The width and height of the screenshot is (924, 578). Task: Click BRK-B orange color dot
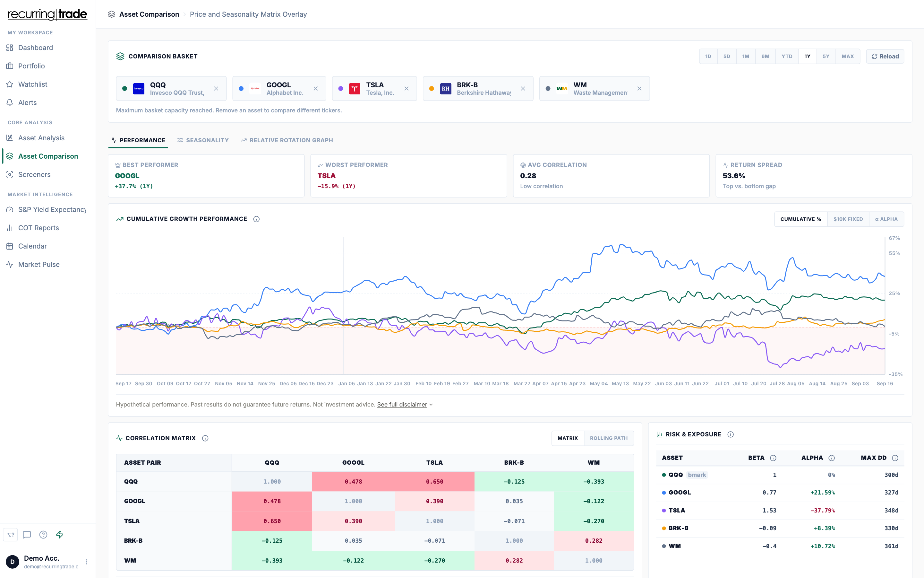(x=432, y=89)
